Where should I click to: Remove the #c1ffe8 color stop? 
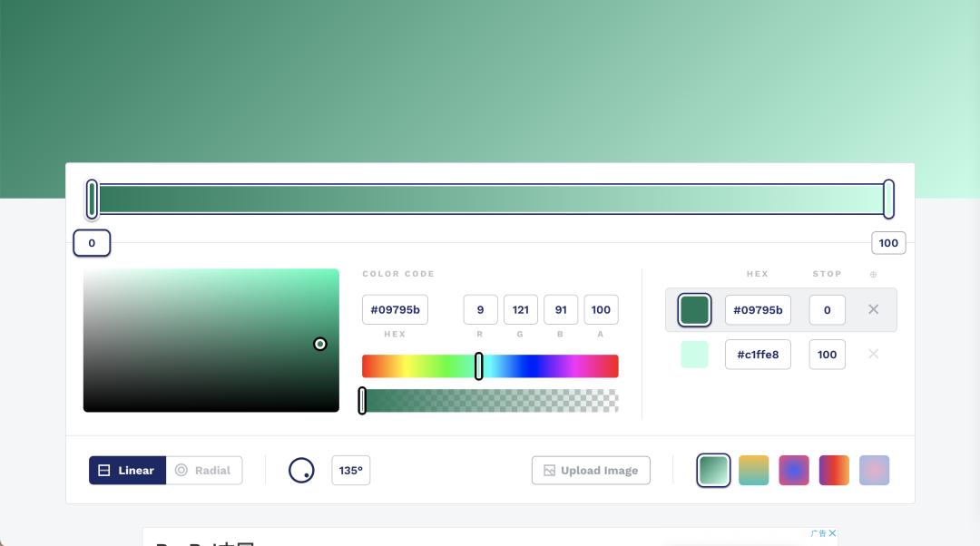click(x=873, y=355)
